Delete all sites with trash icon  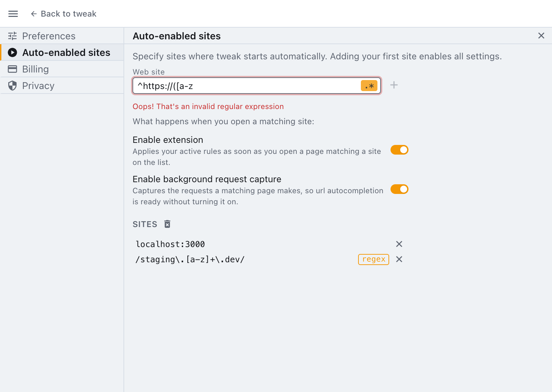coord(167,224)
